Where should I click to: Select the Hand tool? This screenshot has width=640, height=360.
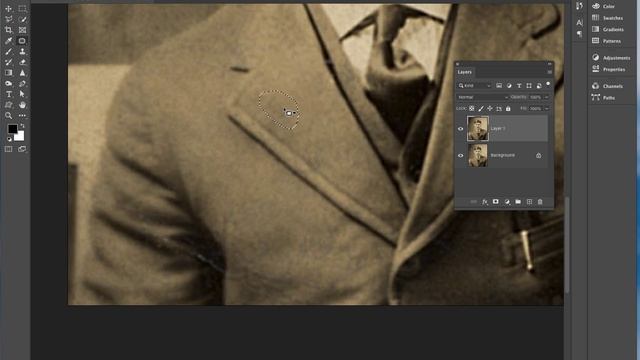(x=22, y=105)
